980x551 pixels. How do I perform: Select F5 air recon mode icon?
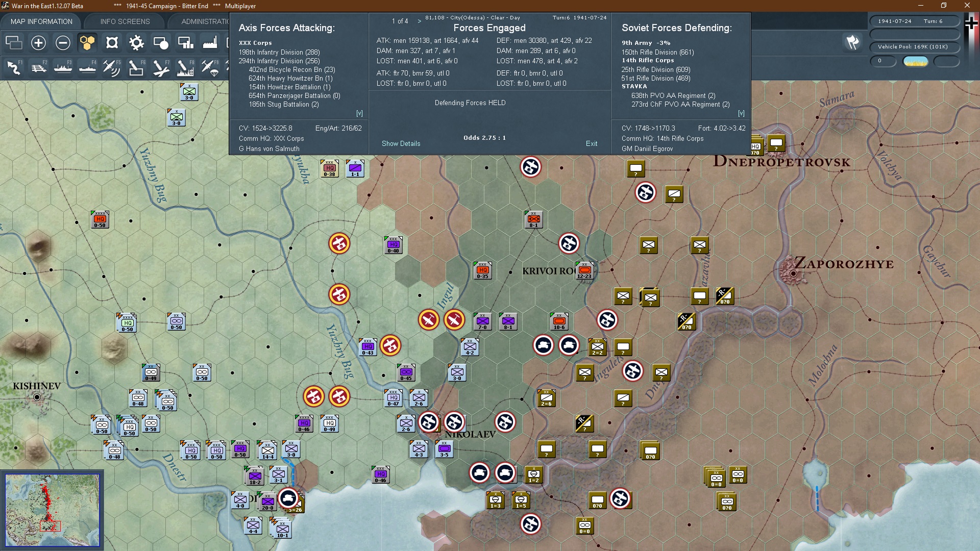(112, 67)
